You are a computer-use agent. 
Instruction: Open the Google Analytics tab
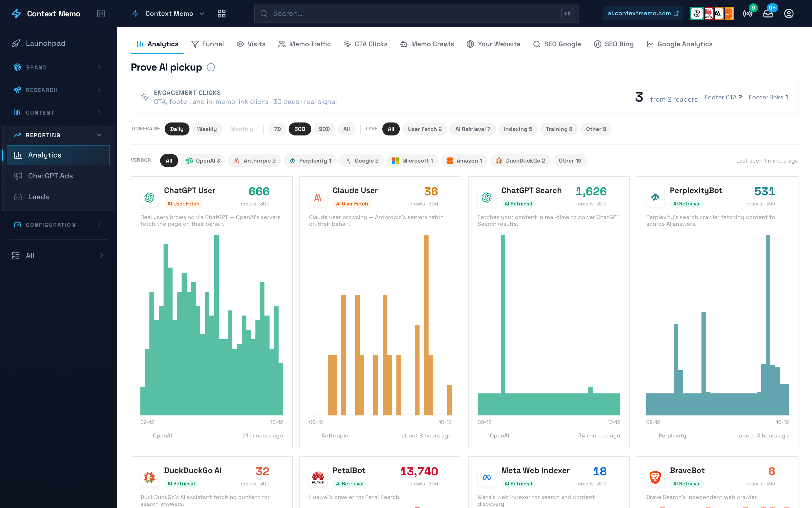[679, 44]
